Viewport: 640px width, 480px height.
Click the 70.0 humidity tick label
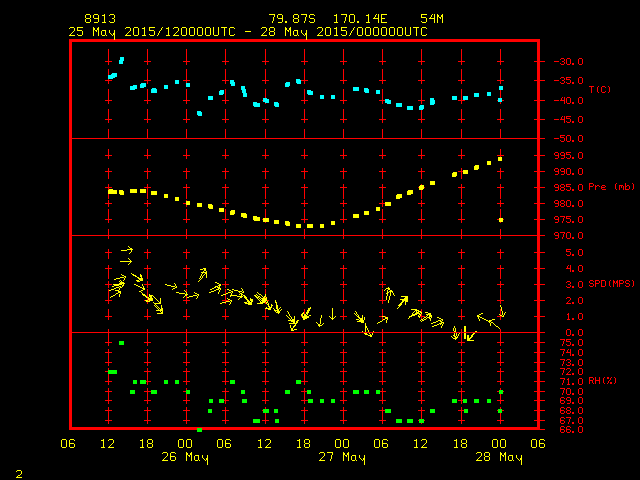(571, 391)
